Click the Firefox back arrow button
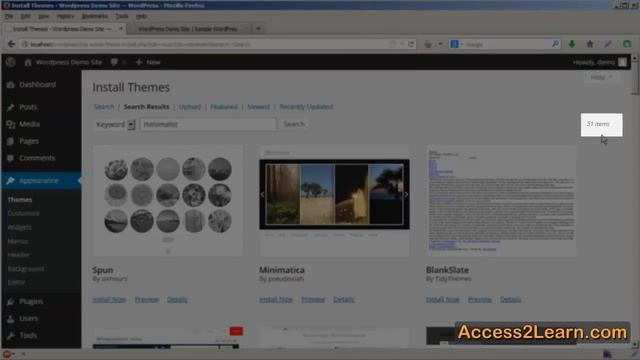This screenshot has width=640, height=360. [x=11, y=44]
